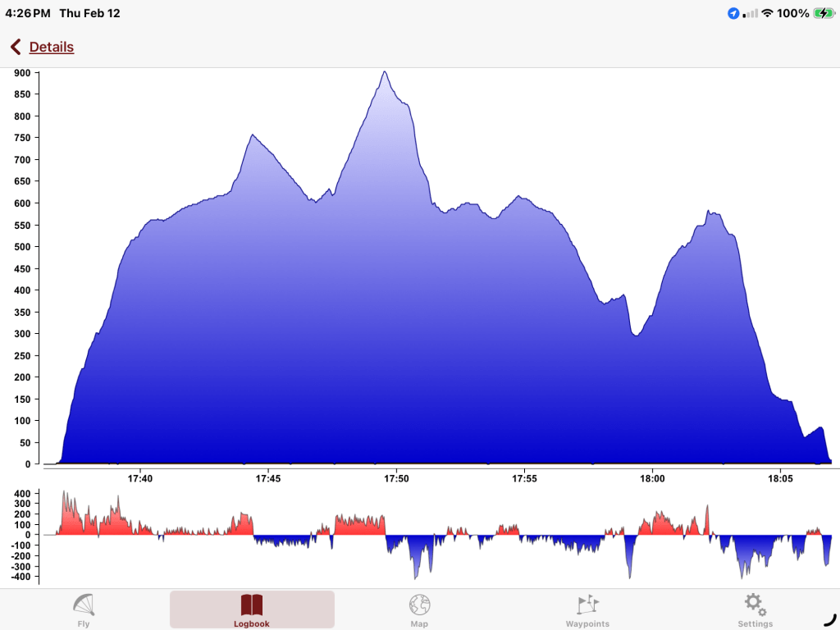Select the 18:00 time axis label
Viewport: 840px width, 630px height.
(x=652, y=478)
